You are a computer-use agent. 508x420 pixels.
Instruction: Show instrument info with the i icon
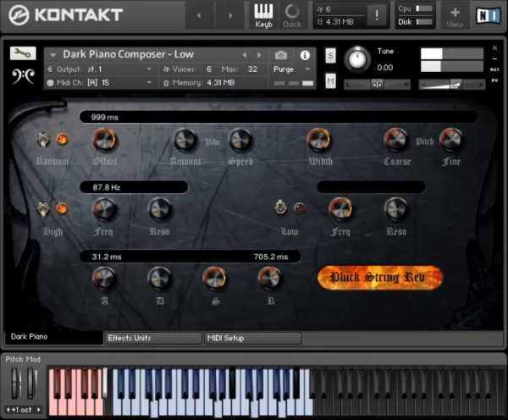[x=305, y=55]
